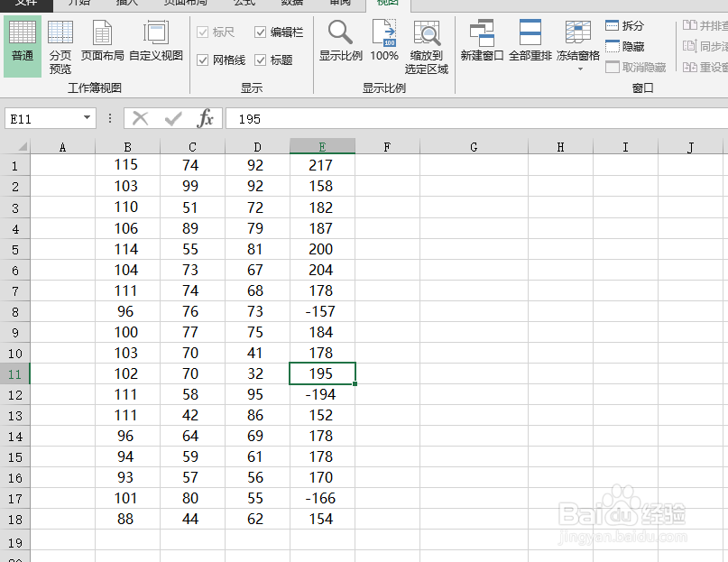Screen dimensions: 728x562
Task: Click the formula bar resize handle dots
Action: 109,118
